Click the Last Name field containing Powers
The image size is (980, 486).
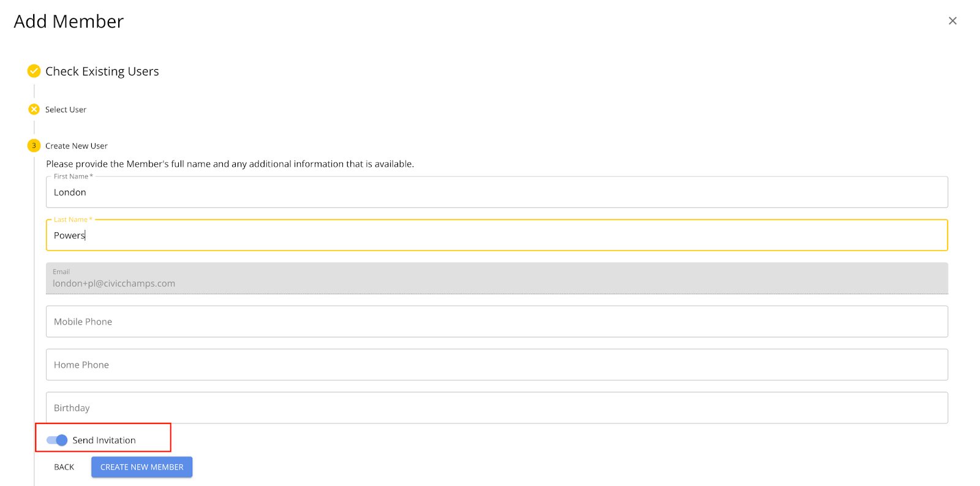(497, 235)
